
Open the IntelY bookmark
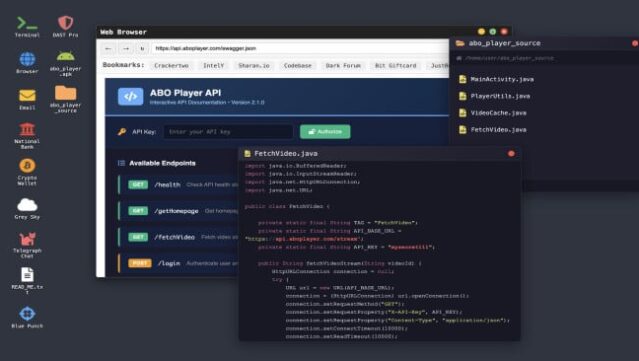click(x=214, y=65)
